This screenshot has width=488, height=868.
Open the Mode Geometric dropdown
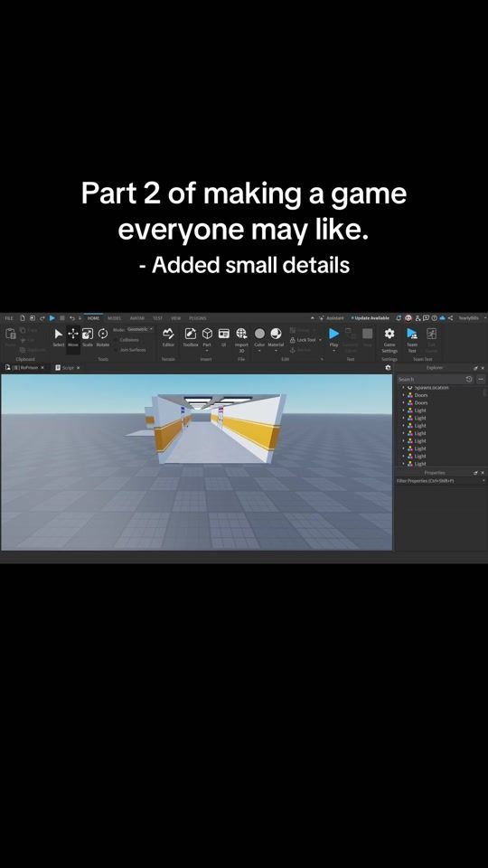140,329
